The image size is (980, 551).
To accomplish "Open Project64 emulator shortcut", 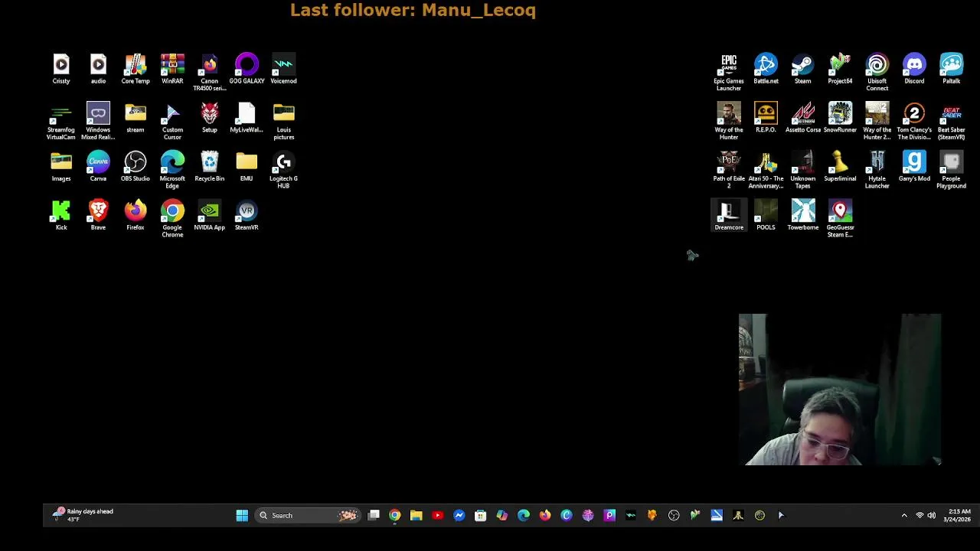I will coord(840,69).
